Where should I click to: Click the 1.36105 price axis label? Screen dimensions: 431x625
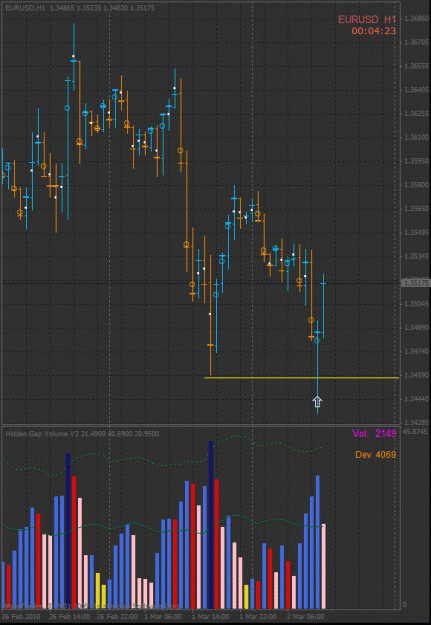pyautogui.click(x=416, y=137)
